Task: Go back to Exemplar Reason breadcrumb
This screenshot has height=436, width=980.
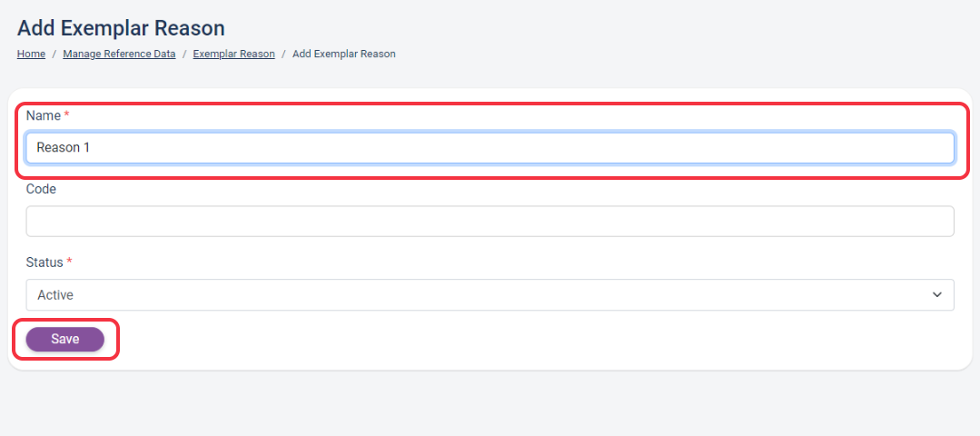Action: point(233,54)
